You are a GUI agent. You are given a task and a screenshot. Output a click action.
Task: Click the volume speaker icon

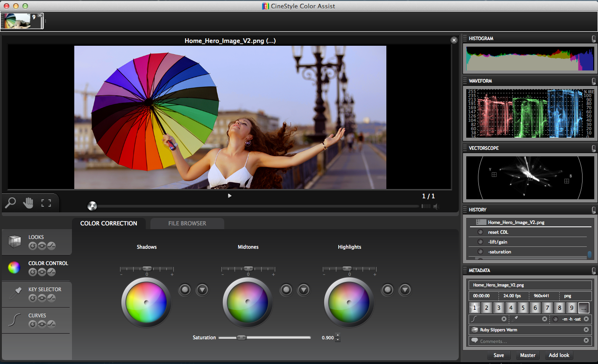[435, 206]
